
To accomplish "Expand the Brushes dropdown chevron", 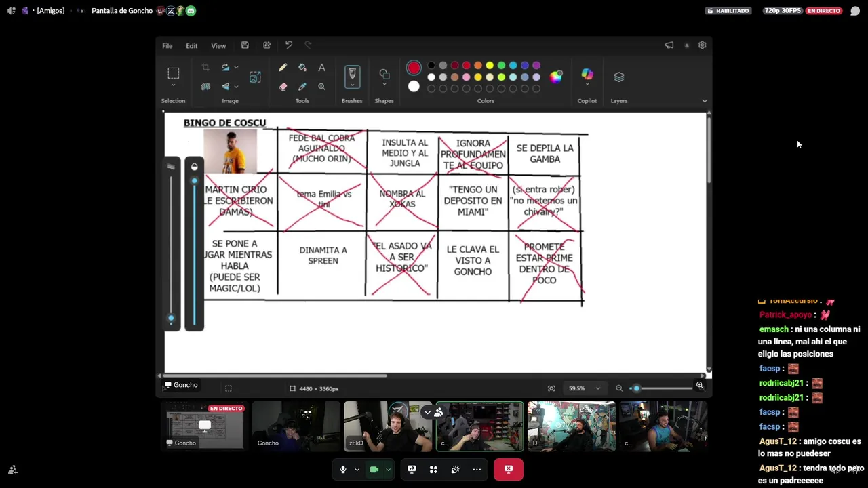I will point(352,85).
